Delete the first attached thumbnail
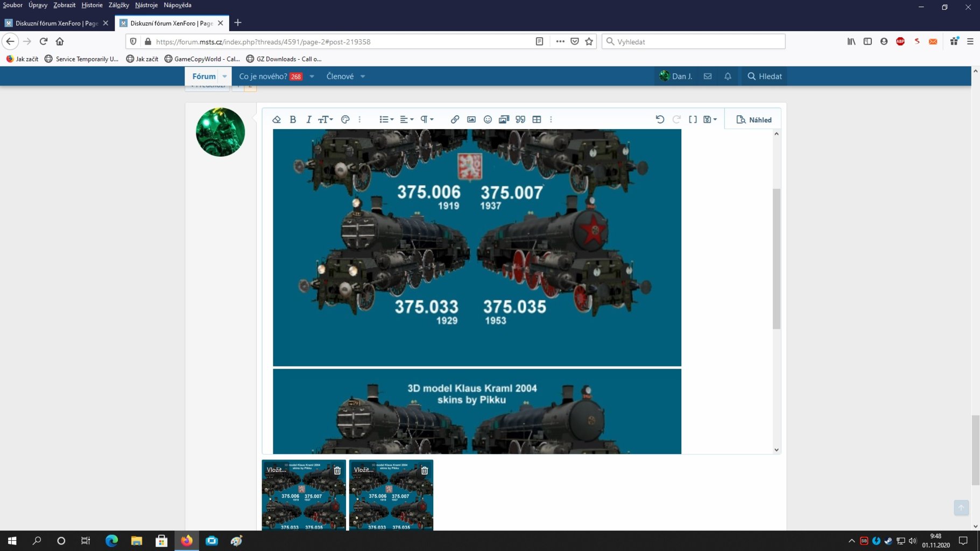This screenshot has width=980, height=551. click(337, 470)
